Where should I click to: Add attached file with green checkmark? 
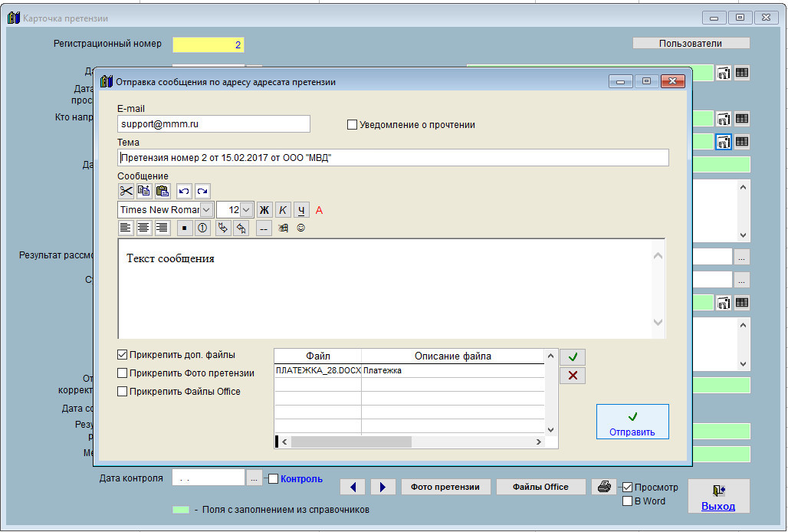[x=573, y=356]
